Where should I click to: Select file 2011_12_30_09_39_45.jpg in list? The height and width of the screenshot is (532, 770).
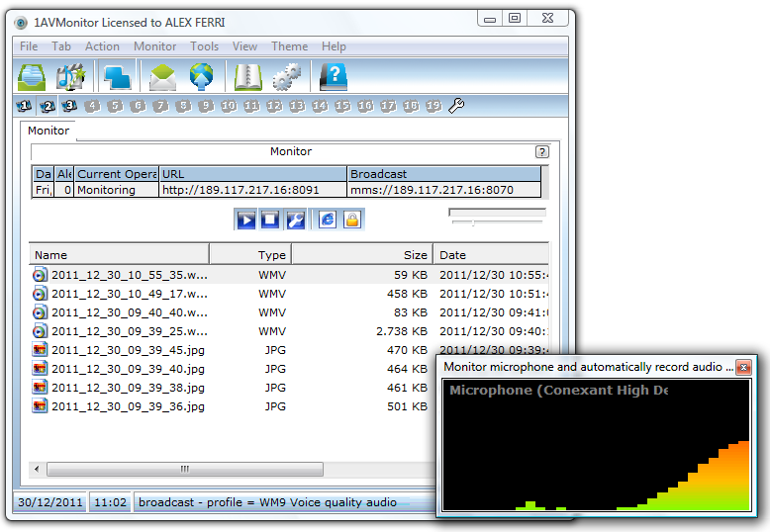(x=128, y=349)
